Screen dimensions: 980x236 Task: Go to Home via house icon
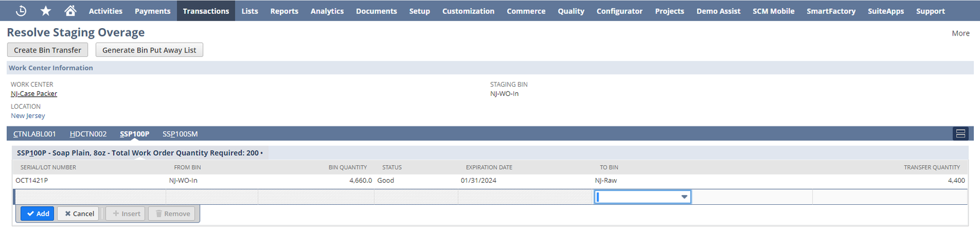pos(70,10)
